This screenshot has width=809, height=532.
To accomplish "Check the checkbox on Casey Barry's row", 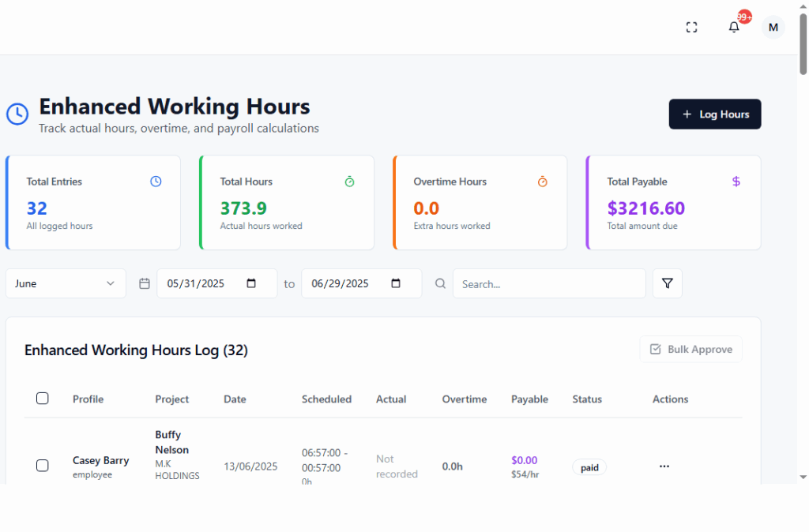I will pyautogui.click(x=43, y=466).
